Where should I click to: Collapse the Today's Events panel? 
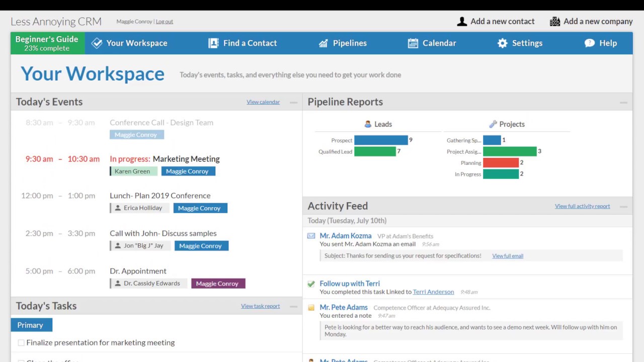[x=293, y=102]
